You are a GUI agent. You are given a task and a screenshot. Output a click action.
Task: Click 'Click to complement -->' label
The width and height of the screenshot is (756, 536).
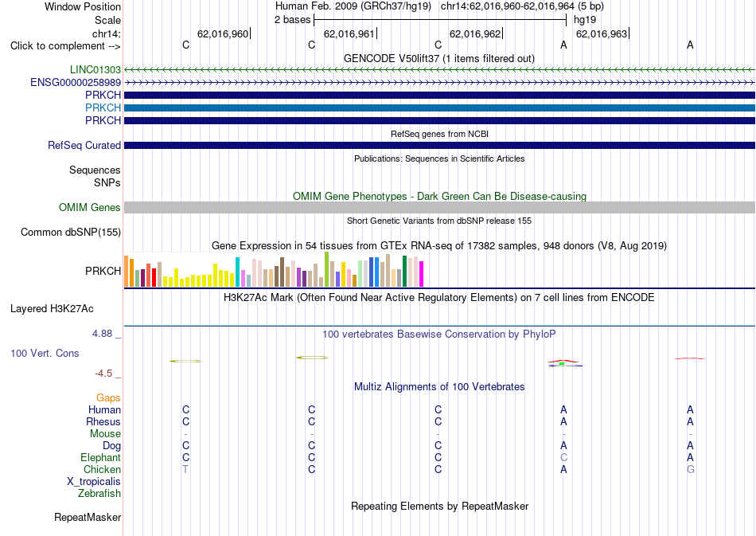tap(65, 46)
